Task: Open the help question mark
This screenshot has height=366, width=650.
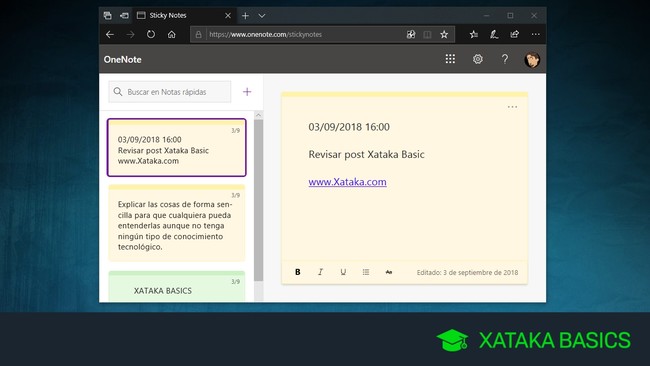Action: [504, 59]
